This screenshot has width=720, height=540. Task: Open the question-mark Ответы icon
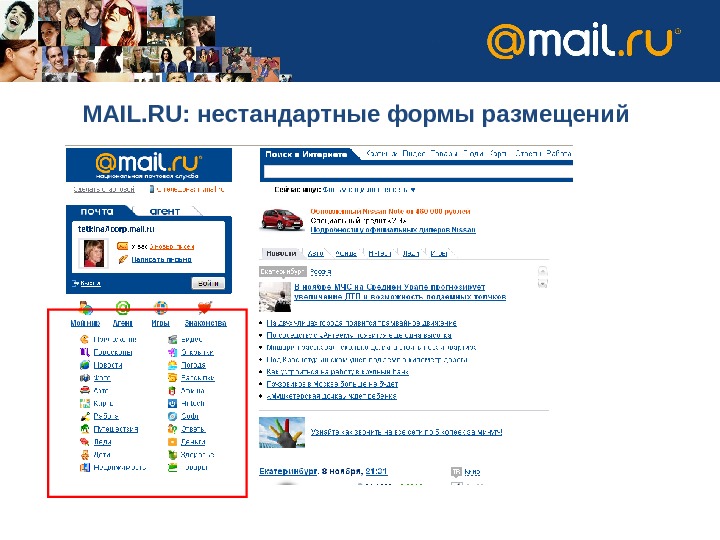[x=172, y=429]
